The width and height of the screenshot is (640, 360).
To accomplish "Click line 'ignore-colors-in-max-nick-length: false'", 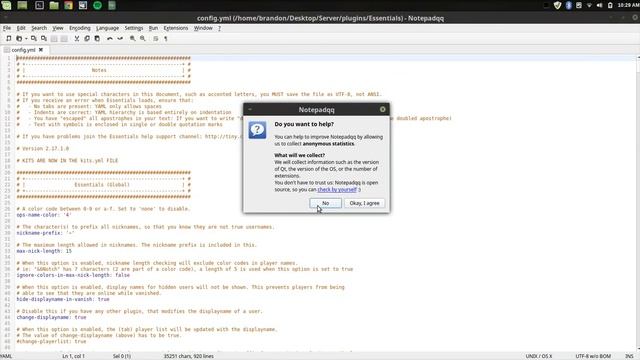I will point(73,275).
